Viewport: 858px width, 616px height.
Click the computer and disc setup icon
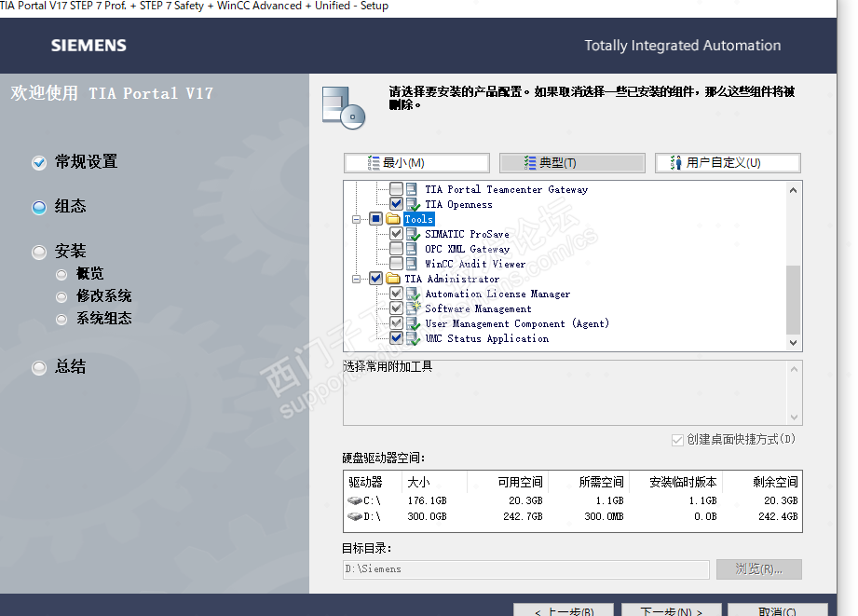(x=343, y=108)
